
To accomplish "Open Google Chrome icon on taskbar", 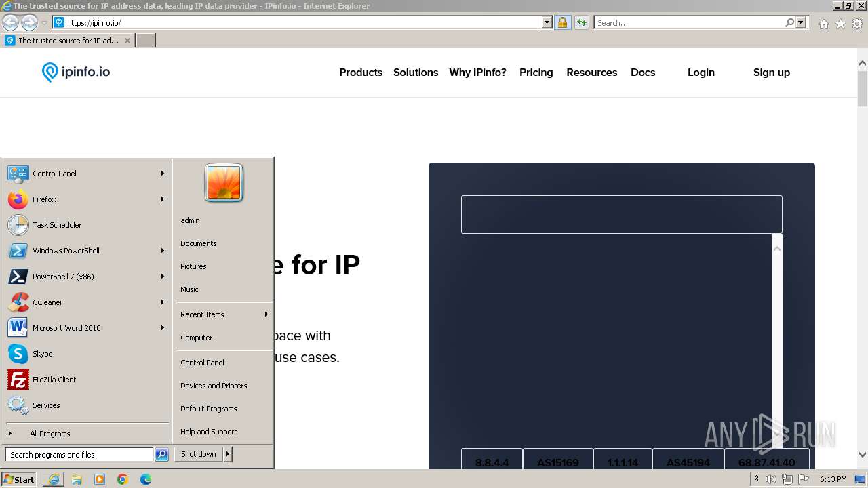I will click(123, 479).
